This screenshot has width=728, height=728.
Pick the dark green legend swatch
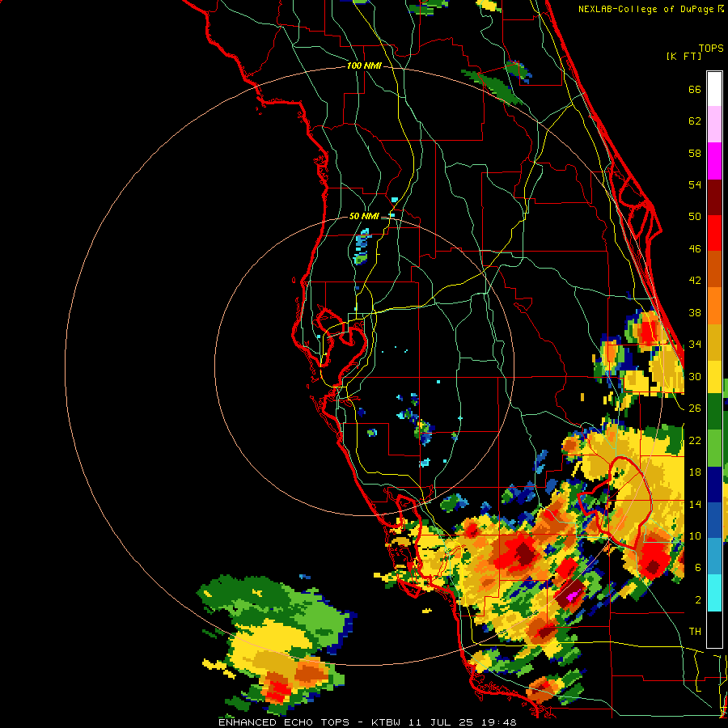(714, 411)
